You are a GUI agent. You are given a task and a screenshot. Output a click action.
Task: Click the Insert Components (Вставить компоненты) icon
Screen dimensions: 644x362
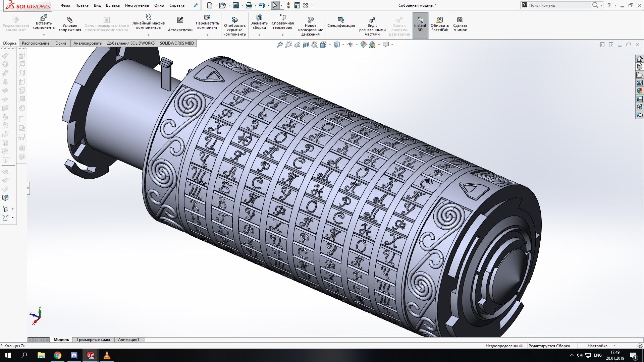[44, 18]
